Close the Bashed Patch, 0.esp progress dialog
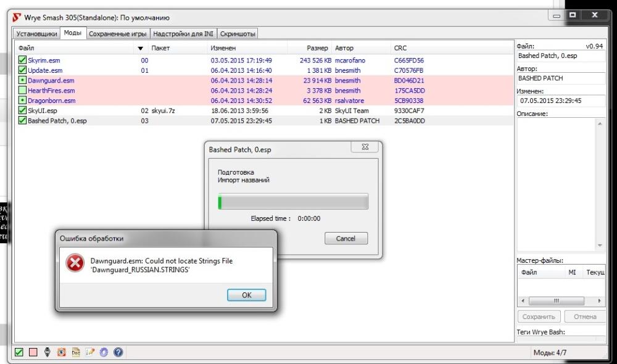Screen dimensions: 617x364 click(365, 147)
